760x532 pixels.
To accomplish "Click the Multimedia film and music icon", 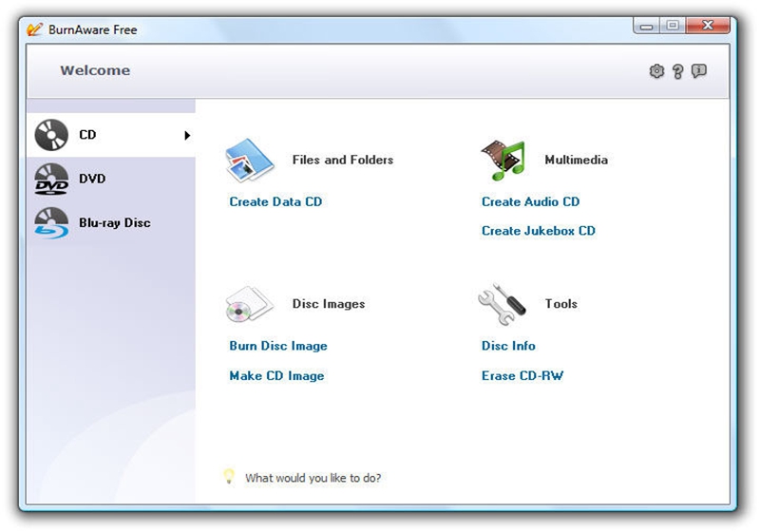I will pyautogui.click(x=503, y=161).
